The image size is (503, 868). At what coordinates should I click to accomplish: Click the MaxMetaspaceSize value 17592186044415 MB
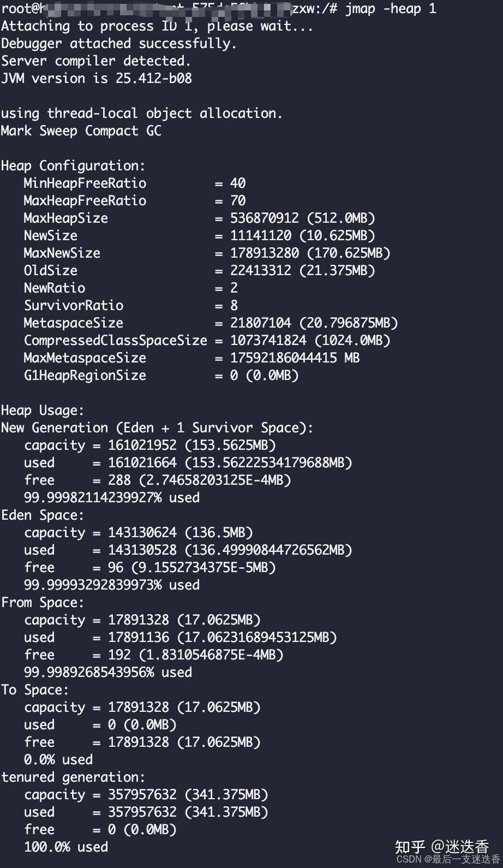(295, 358)
